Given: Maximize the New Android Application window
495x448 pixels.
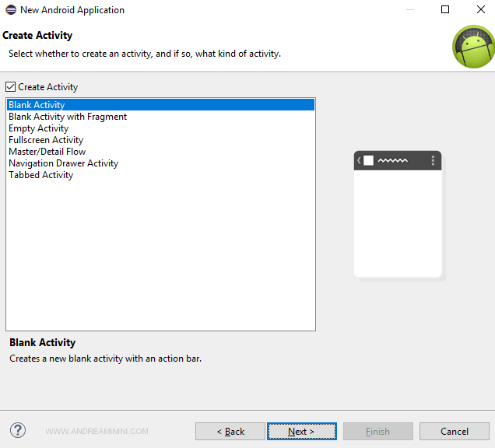Looking at the screenshot, I should click(x=445, y=10).
